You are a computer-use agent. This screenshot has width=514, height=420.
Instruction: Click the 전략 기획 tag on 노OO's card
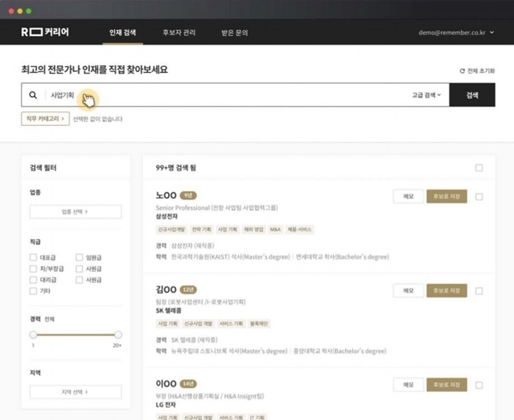pos(201,230)
